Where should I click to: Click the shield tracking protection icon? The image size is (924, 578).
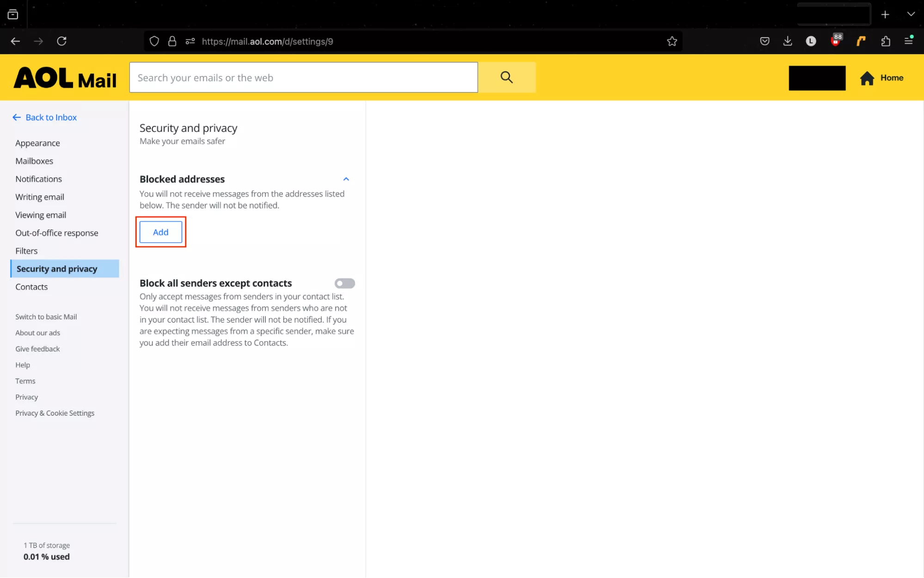click(154, 41)
